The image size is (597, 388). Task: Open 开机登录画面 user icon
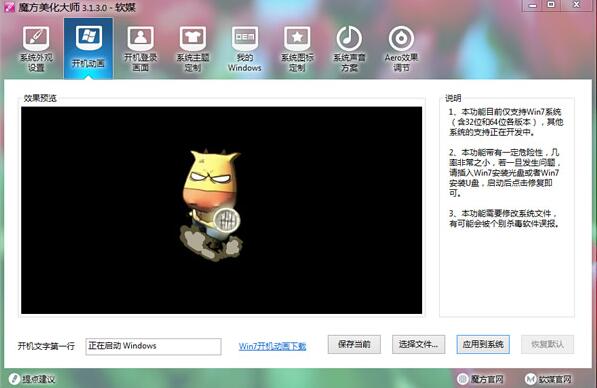click(140, 39)
